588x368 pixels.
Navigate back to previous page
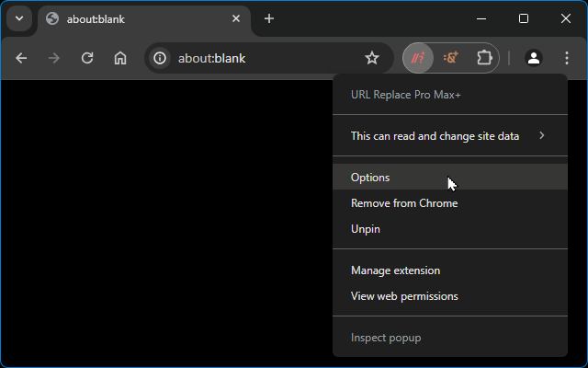click(21, 58)
